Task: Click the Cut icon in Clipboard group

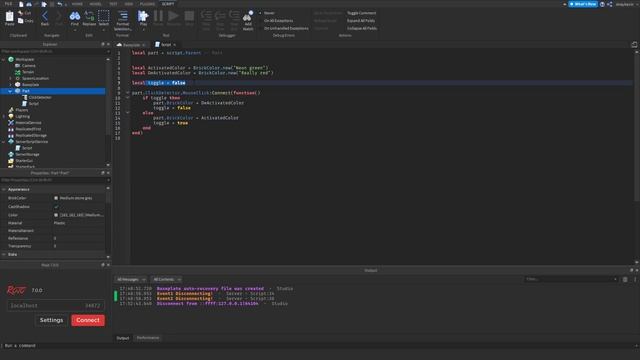Action: 21,13
